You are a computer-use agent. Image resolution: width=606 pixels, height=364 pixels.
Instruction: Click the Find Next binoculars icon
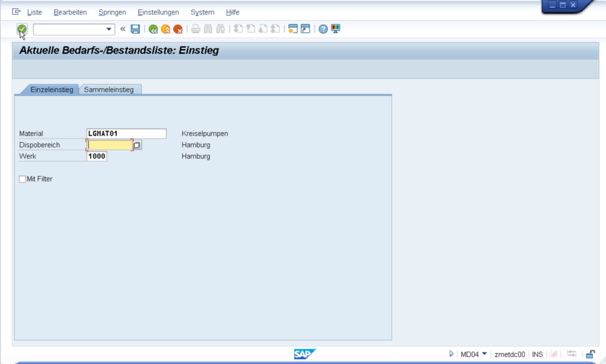point(220,29)
